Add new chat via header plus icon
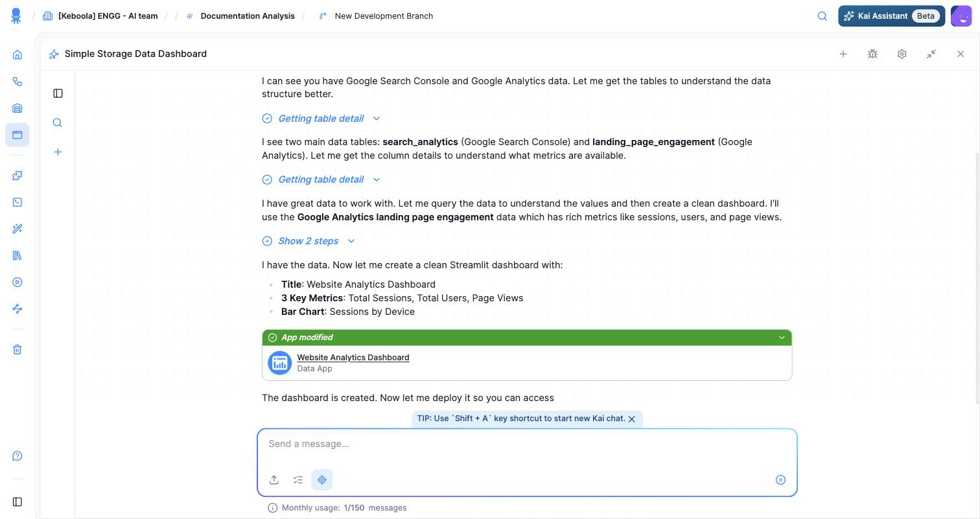The image size is (980, 519). 843,54
